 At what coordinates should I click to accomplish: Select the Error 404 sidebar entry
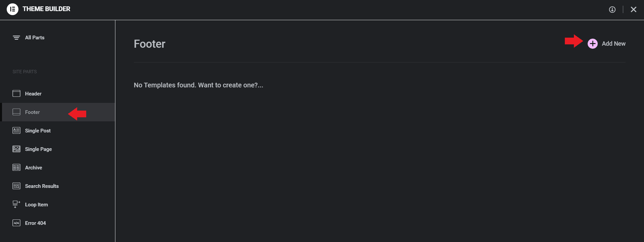[36, 223]
